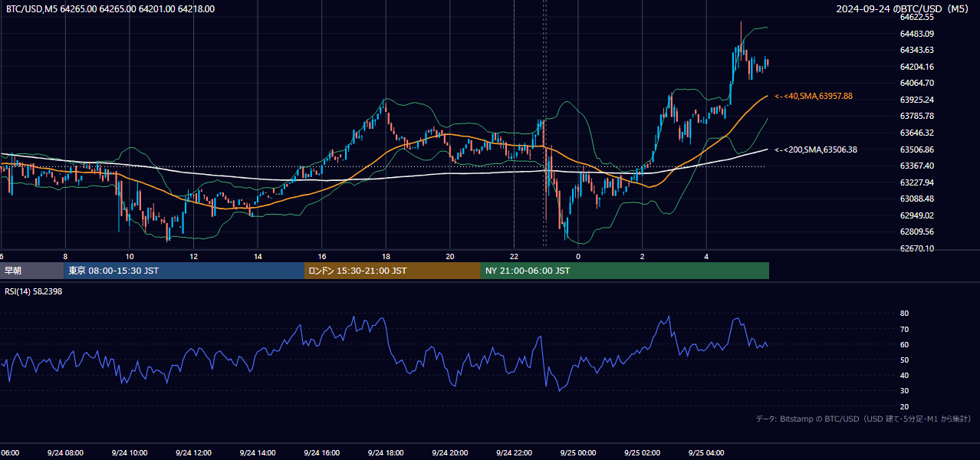Click hour tick '16' under the candlestick chart

click(321, 257)
